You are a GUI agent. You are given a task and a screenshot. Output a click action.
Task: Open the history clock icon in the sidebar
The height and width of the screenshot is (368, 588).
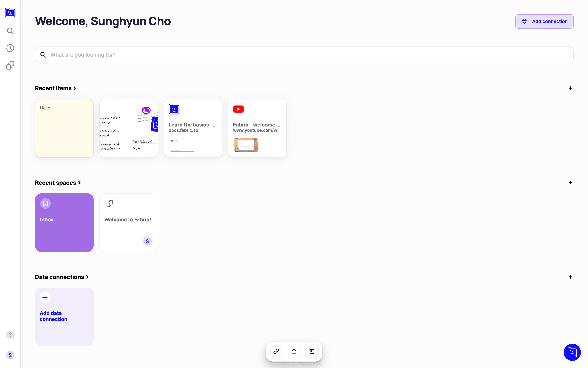(x=10, y=48)
